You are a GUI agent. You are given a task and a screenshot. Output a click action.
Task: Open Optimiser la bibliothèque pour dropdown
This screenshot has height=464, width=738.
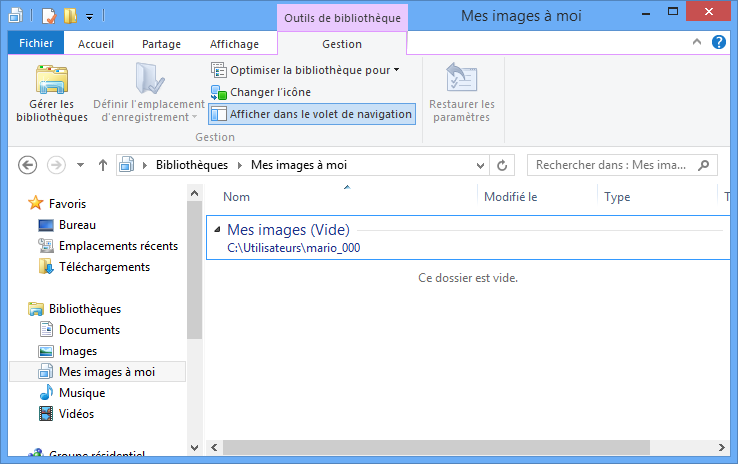pos(305,70)
